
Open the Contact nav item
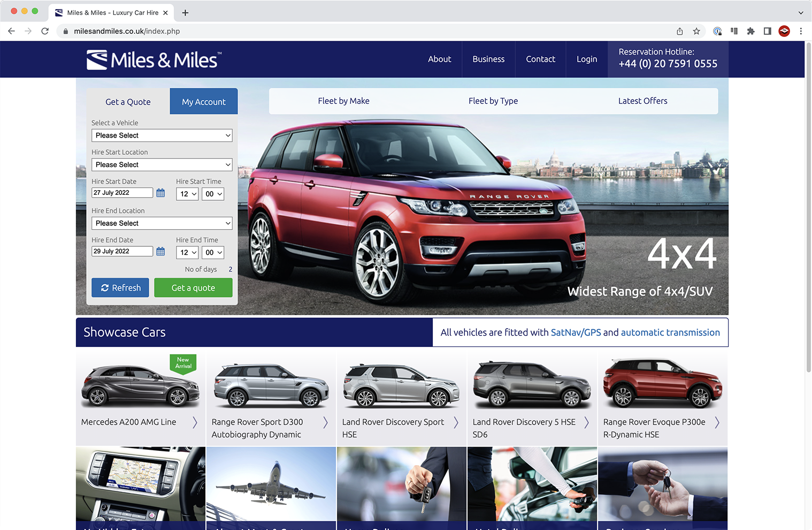[x=541, y=59]
